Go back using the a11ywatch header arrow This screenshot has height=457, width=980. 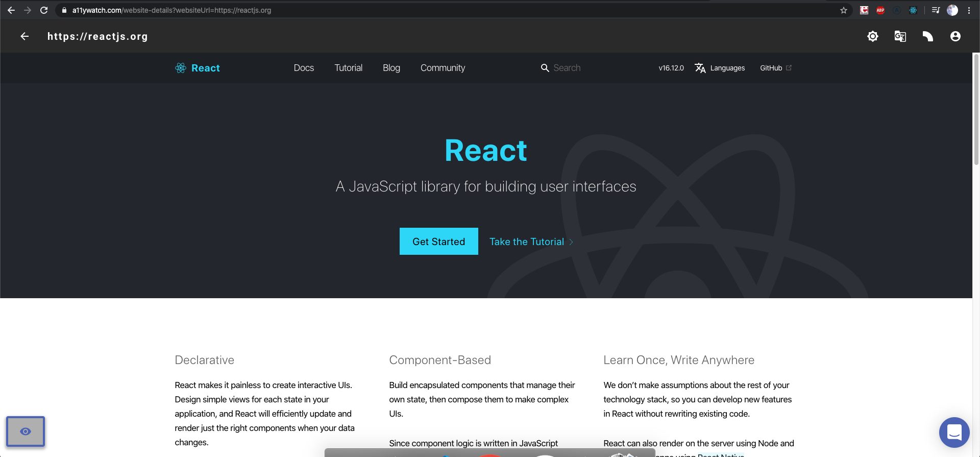[x=24, y=36]
